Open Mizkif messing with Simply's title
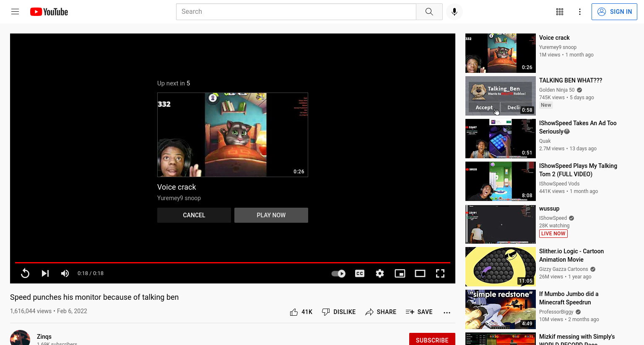The width and height of the screenshot is (644, 345). (577, 339)
